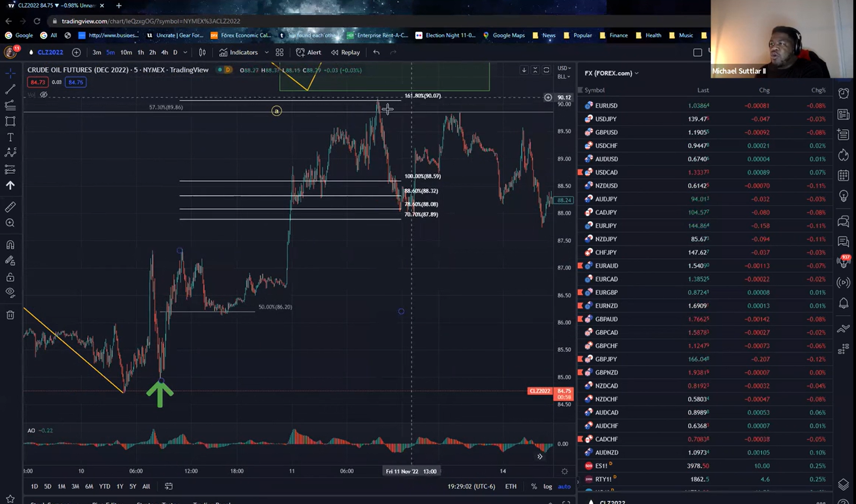The width and height of the screenshot is (856, 504).
Task: Select the Trend Line drawing tool
Action: [10, 89]
